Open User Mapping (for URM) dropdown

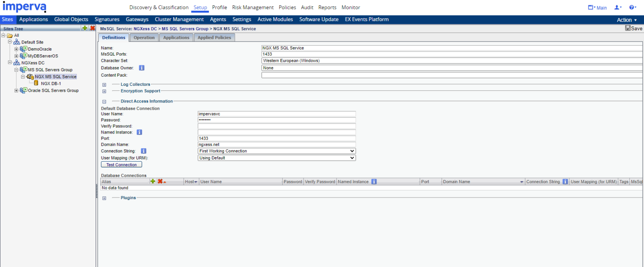tap(276, 158)
